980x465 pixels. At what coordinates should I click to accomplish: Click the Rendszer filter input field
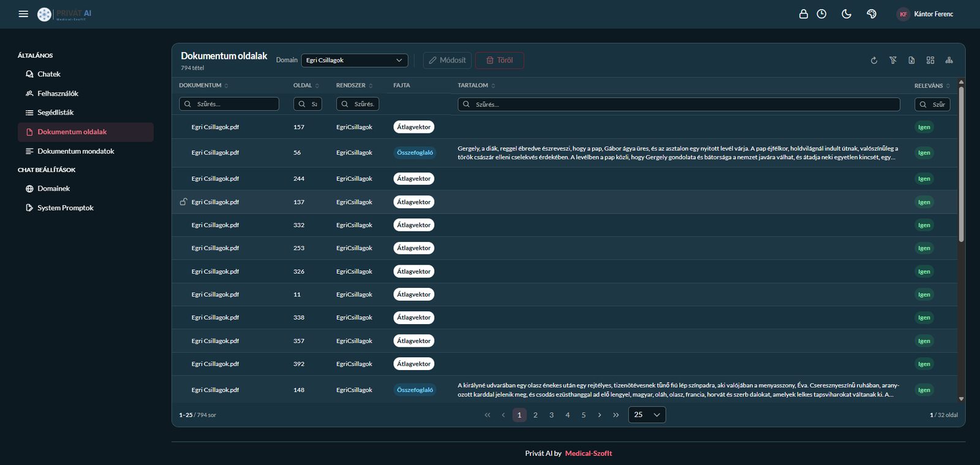358,104
